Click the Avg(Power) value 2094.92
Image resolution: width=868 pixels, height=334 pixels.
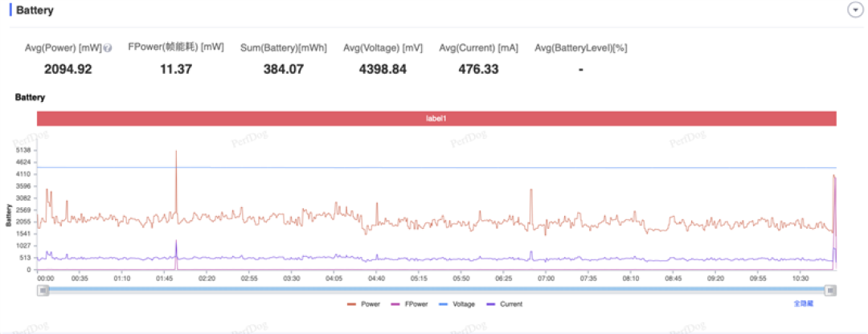68,69
